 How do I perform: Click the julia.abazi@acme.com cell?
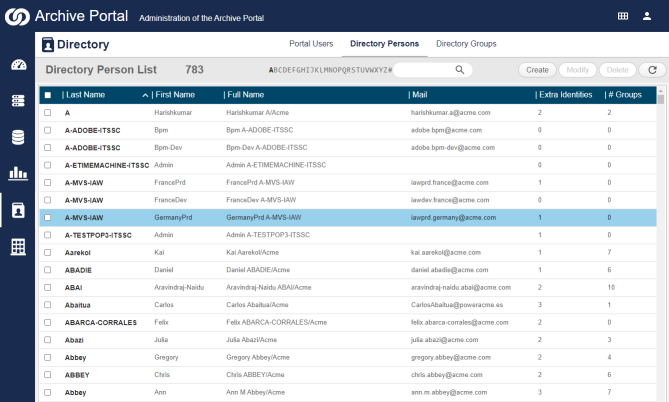coord(444,340)
